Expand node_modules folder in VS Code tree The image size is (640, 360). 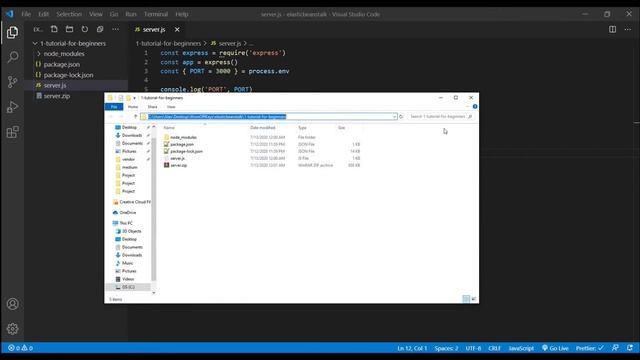pyautogui.click(x=64, y=53)
